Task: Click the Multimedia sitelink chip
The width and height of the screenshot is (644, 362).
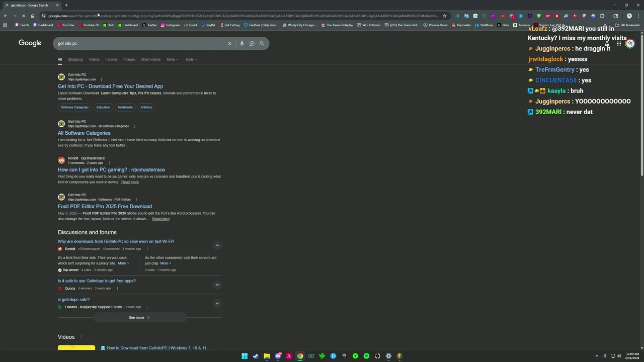Action: [125, 107]
